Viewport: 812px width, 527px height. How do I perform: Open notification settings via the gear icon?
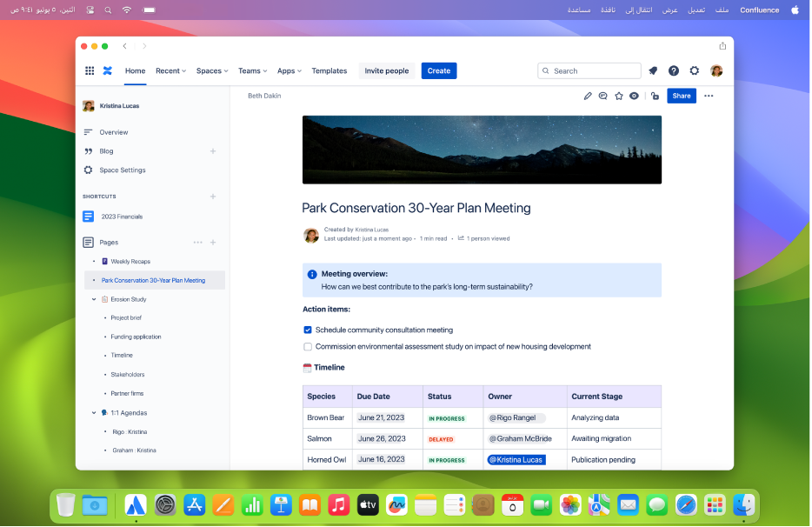coord(694,70)
